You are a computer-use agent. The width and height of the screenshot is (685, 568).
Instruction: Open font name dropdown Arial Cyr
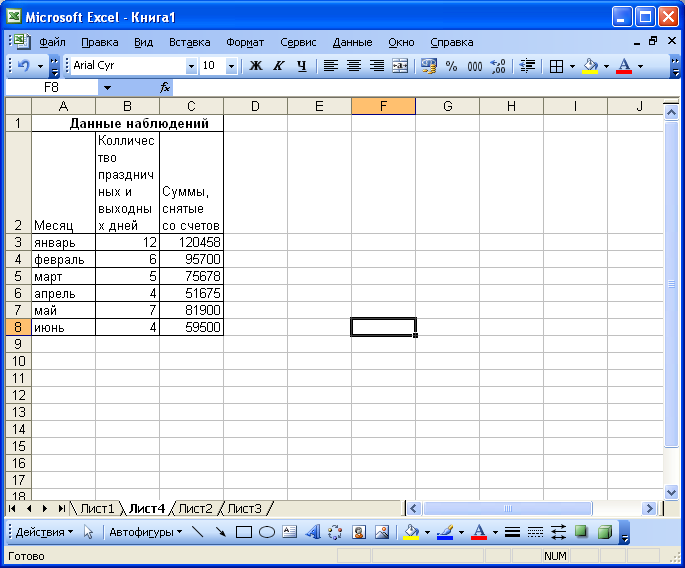191,66
